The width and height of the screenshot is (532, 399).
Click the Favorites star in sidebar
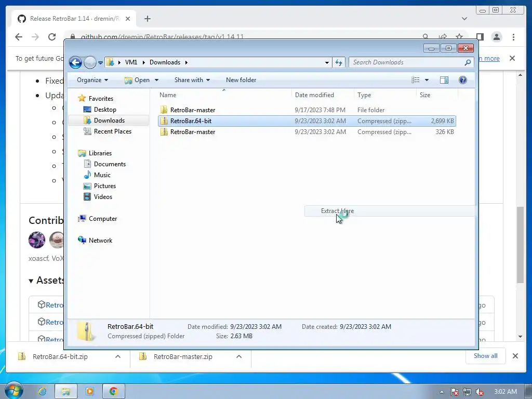[82, 98]
